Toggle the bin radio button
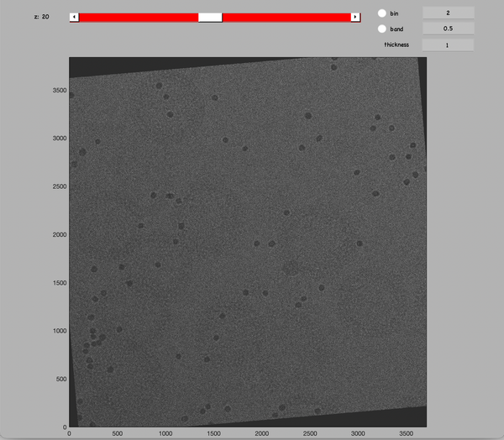 point(382,13)
